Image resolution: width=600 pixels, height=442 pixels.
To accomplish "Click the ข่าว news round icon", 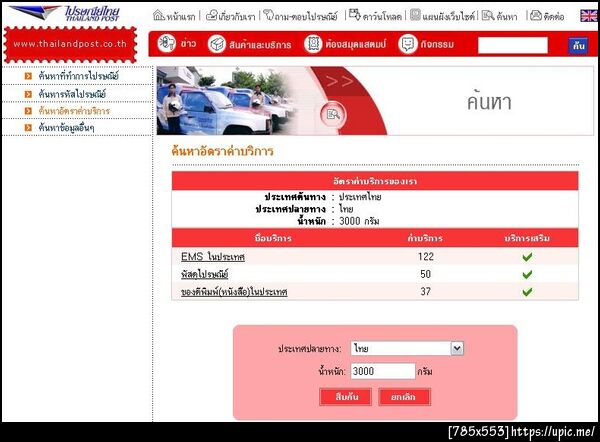I will pos(167,43).
